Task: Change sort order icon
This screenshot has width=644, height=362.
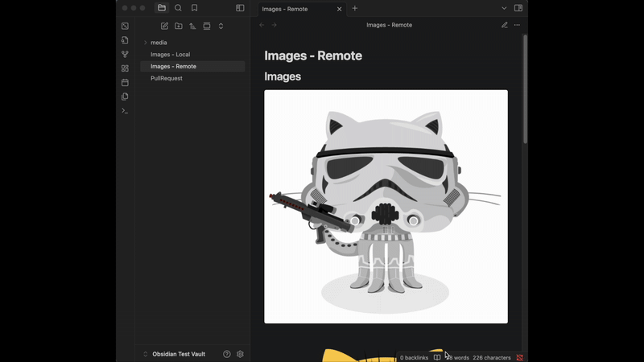Action: (192, 26)
